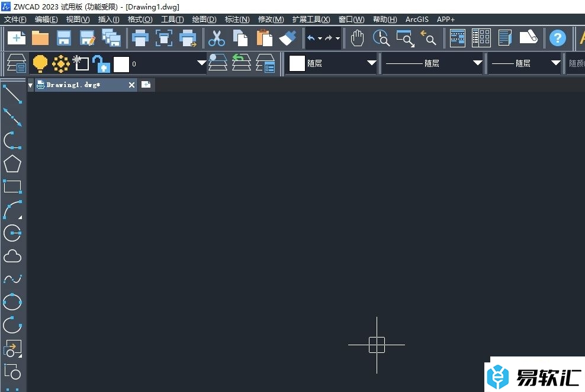Click the Layer Previous icon
Viewport: 585px width, 392px height.
click(x=242, y=63)
